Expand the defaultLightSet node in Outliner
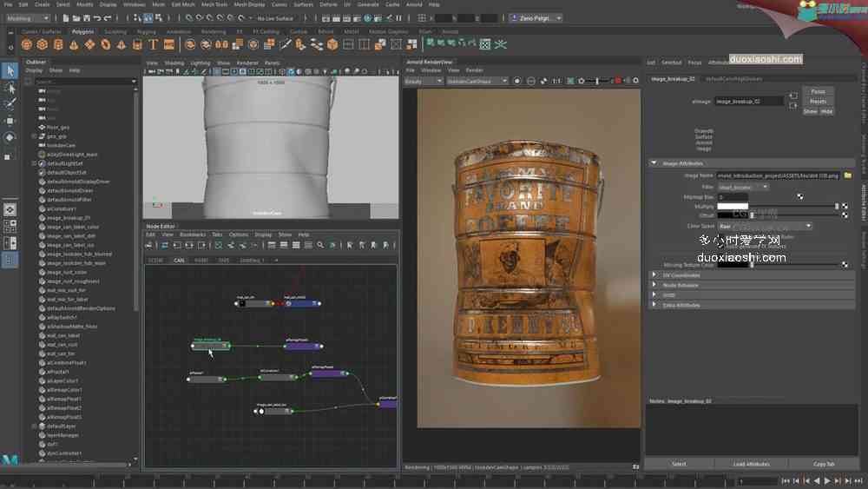Screen dimensions: 868x489 click(35, 163)
